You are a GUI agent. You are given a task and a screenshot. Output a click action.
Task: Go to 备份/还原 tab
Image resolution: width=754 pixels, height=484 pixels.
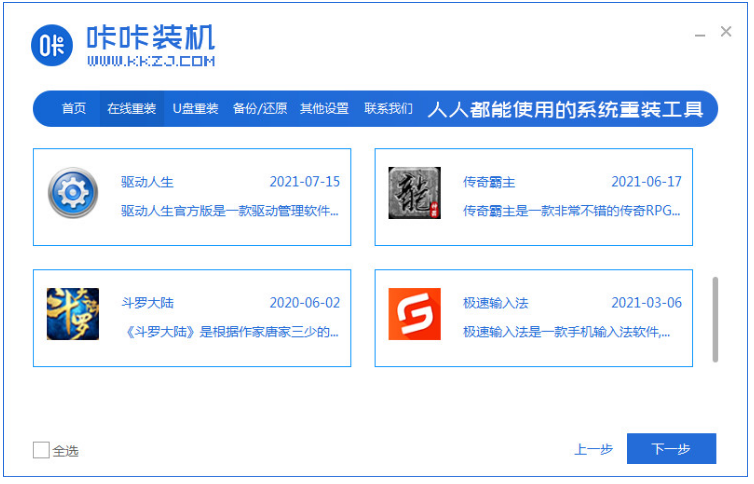[260, 109]
